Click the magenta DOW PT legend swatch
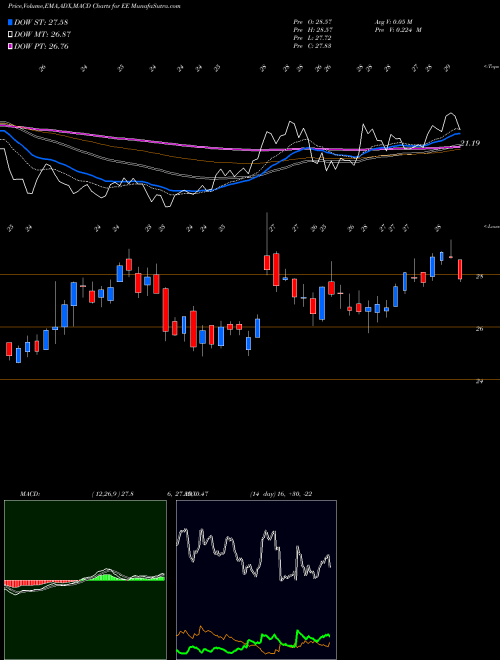Viewport: 500px width, 660px height. pos(10,46)
